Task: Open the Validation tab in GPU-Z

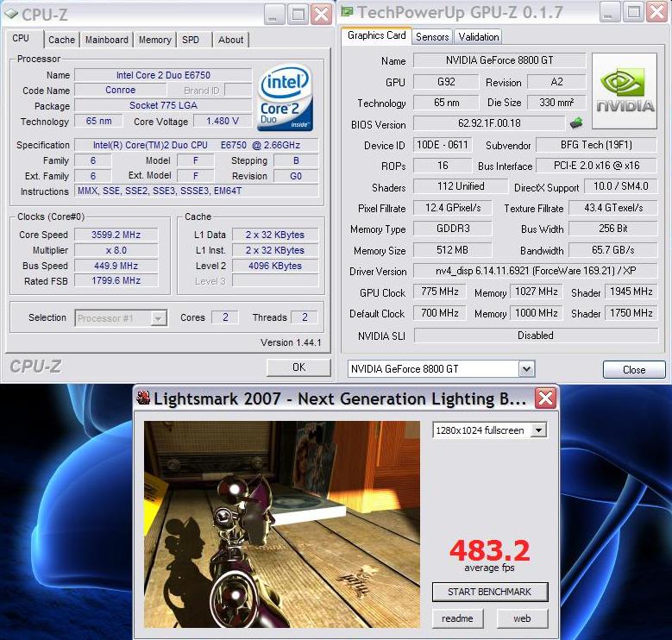Action: [x=478, y=37]
